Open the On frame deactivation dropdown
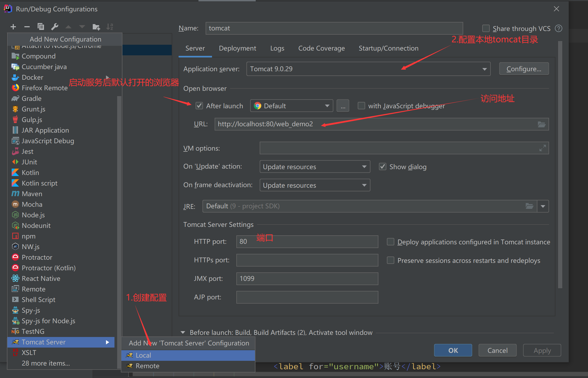 point(315,185)
